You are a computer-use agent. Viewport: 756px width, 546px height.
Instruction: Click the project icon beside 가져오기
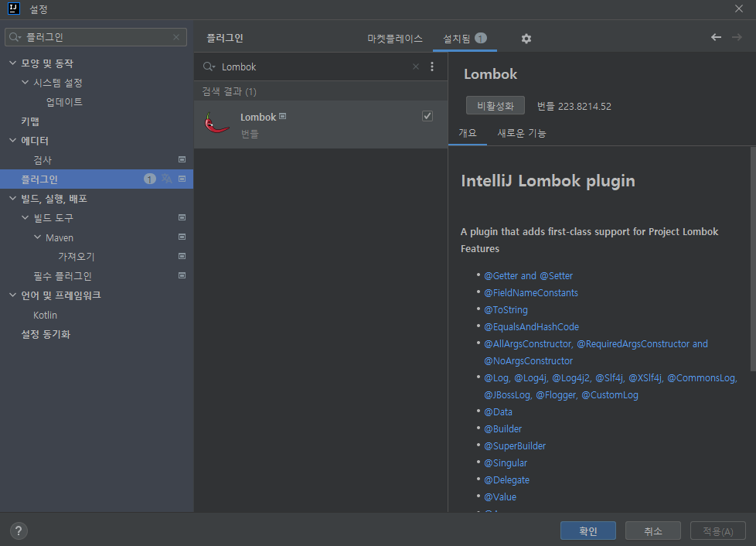click(182, 256)
